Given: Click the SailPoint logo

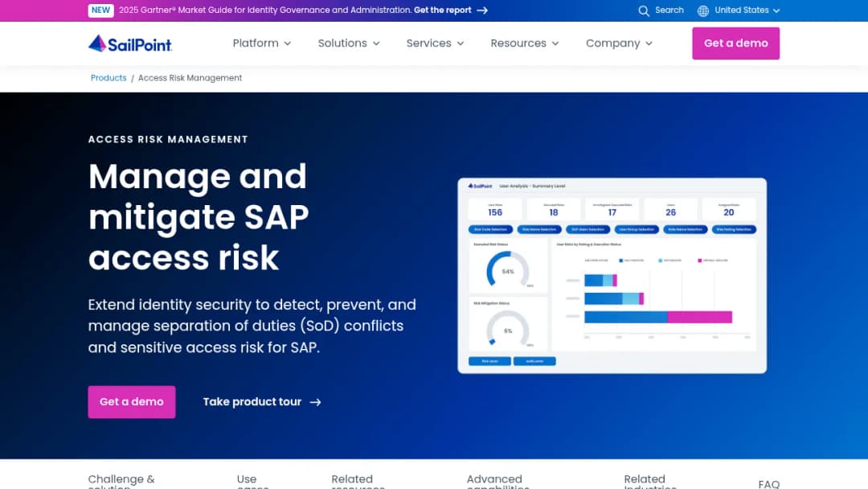Looking at the screenshot, I should tap(130, 43).
